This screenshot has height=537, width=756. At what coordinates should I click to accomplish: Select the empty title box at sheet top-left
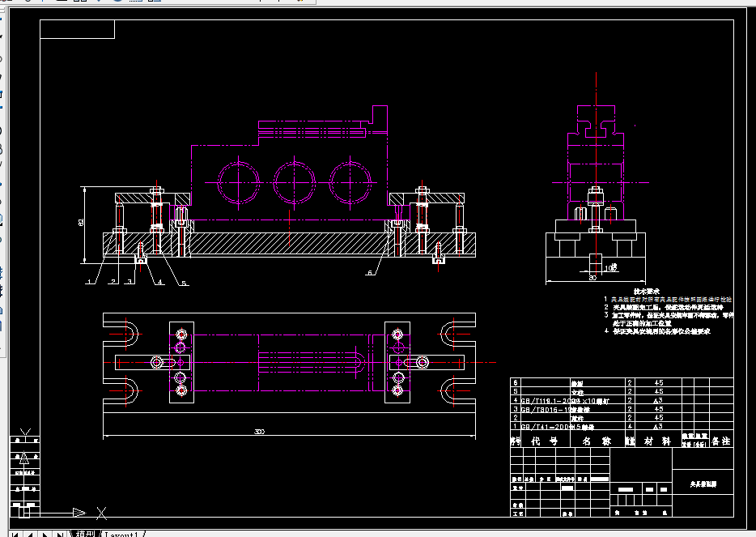[77, 29]
